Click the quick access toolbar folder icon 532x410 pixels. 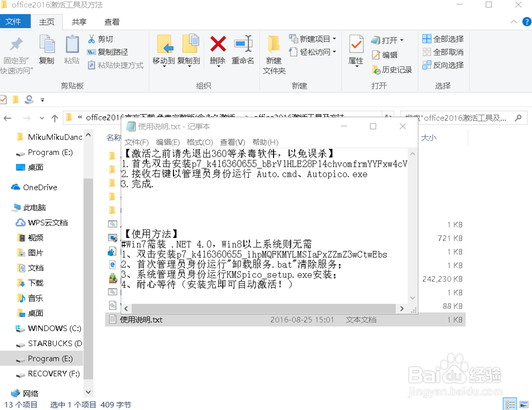(x=15, y=100)
